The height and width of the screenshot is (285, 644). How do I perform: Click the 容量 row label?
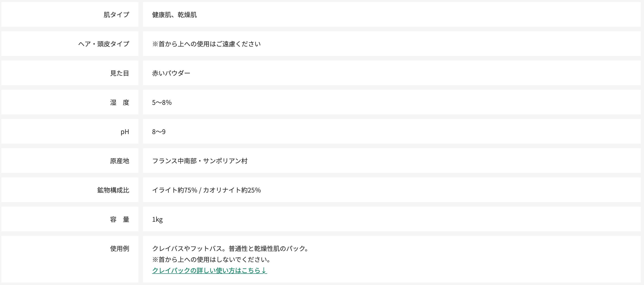point(119,219)
